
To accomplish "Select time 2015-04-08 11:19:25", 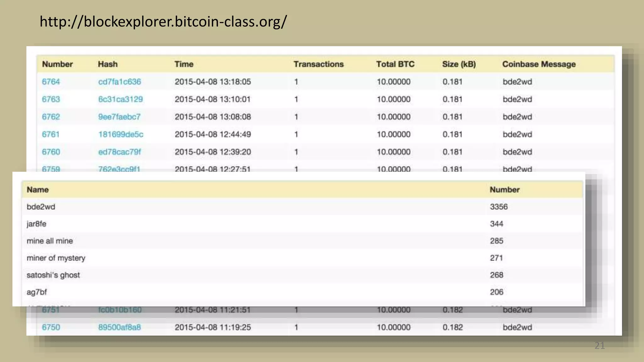I will click(x=213, y=327).
